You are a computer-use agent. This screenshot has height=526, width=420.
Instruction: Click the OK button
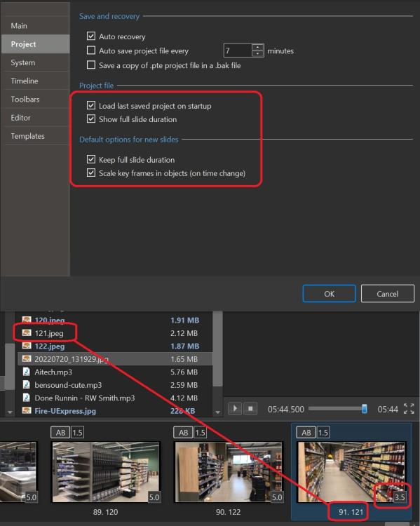329,294
